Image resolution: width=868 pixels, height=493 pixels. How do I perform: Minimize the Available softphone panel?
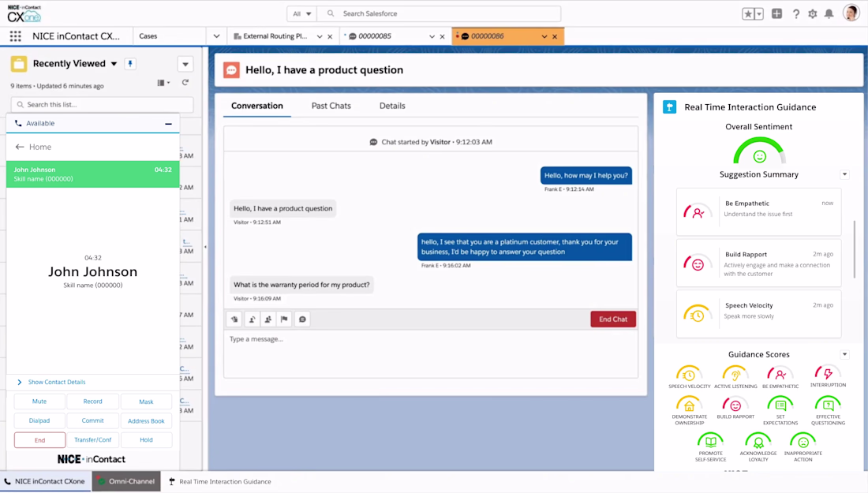(168, 124)
